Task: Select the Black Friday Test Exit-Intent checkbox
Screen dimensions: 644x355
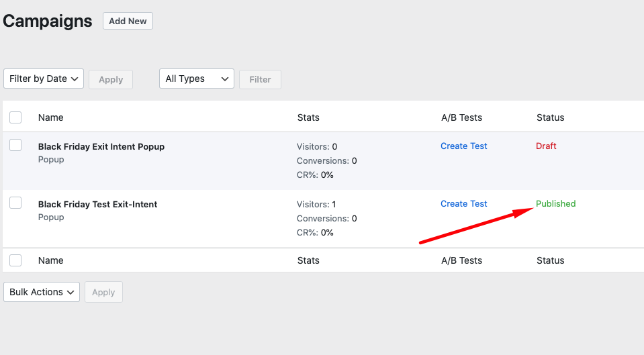Action: (x=15, y=203)
